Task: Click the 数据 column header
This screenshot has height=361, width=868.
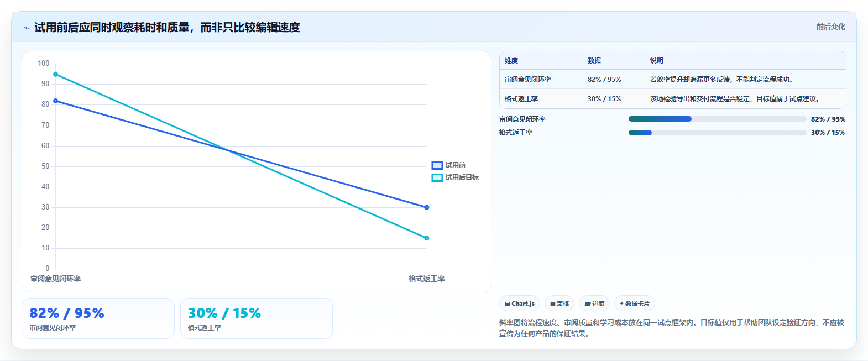Action: pyautogui.click(x=594, y=61)
